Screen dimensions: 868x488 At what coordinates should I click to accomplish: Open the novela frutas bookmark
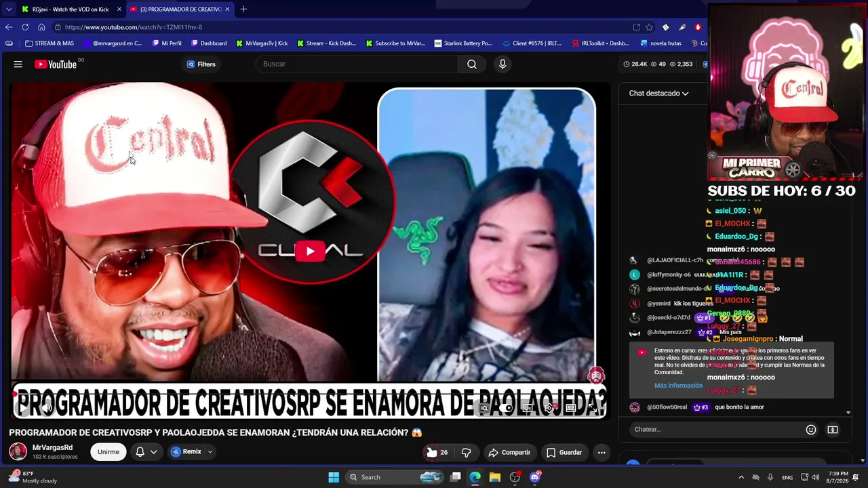pyautogui.click(x=660, y=43)
